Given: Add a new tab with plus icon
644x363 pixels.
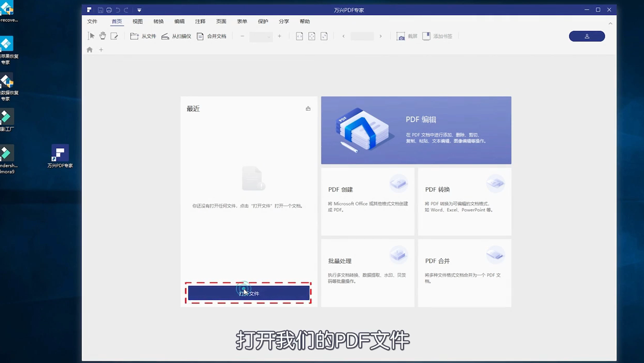Looking at the screenshot, I should pos(101,50).
